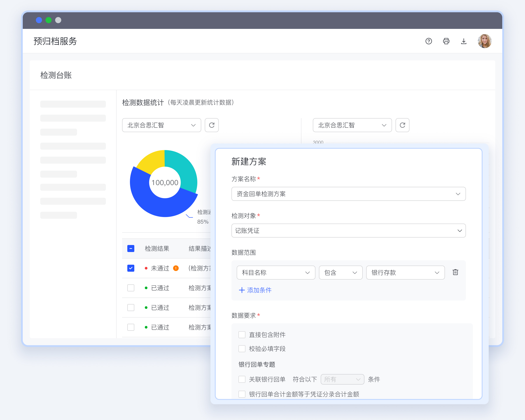Enable 直接包含附件 checkbox

(x=242, y=335)
